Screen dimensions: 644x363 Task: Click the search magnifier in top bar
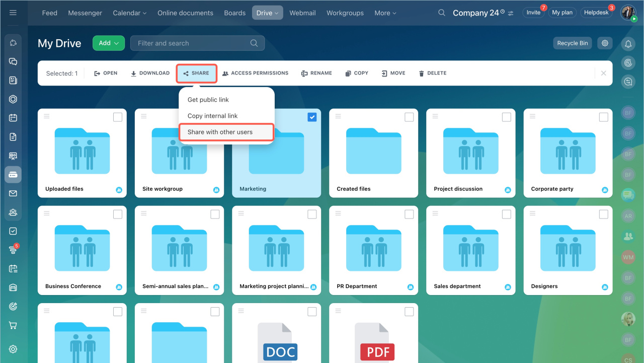tap(442, 13)
